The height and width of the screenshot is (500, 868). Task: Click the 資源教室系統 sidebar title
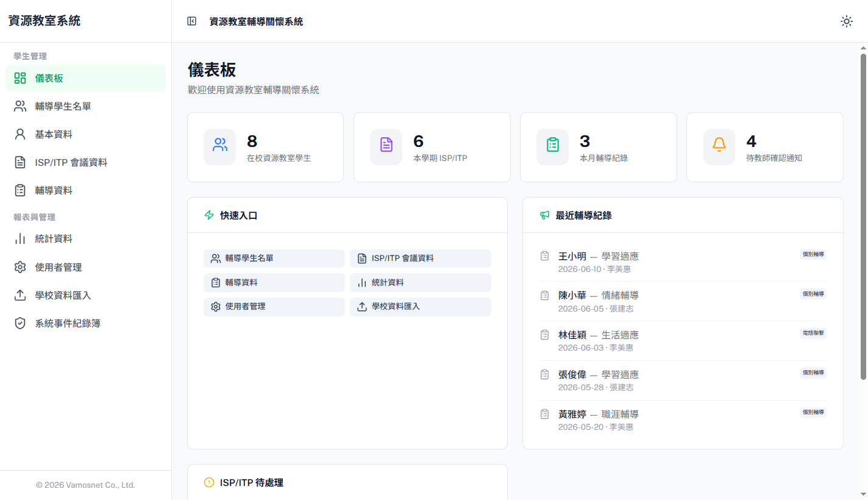click(x=44, y=21)
